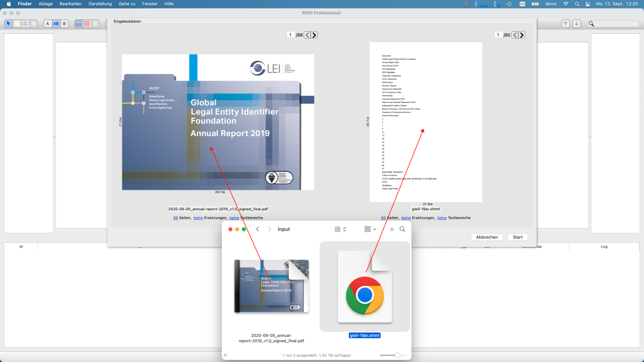
Task: Open the Bearbeiten menu
Action: tap(71, 4)
